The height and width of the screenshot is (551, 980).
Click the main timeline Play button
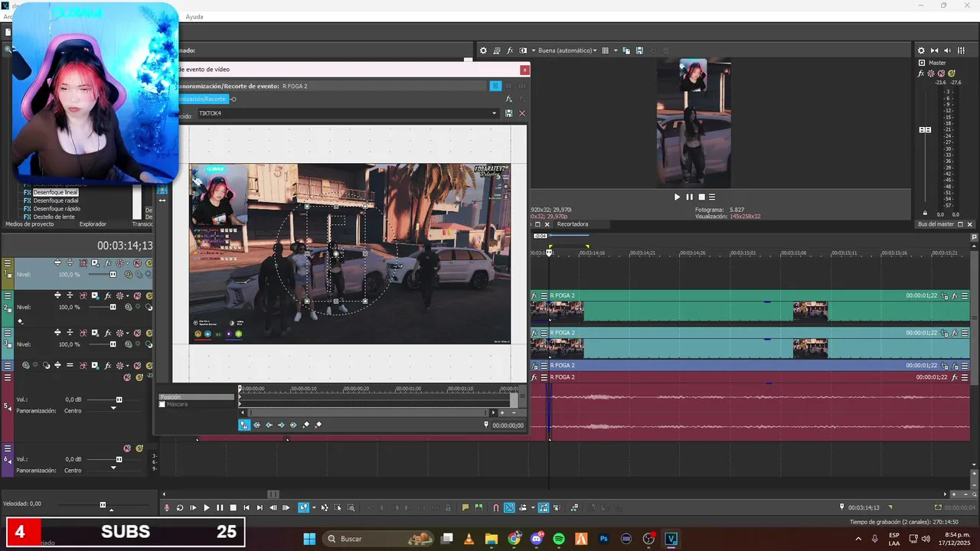pos(207,507)
